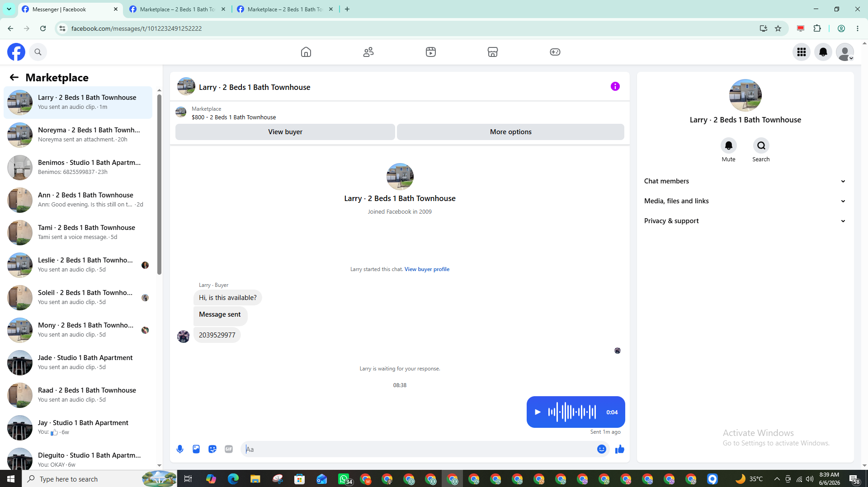Open the Gaming icon in top navigation
This screenshot has height=487, width=868.
click(555, 52)
